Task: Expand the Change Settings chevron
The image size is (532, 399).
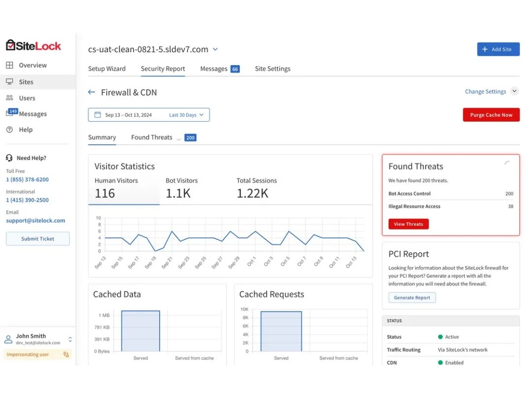Action: coord(514,91)
